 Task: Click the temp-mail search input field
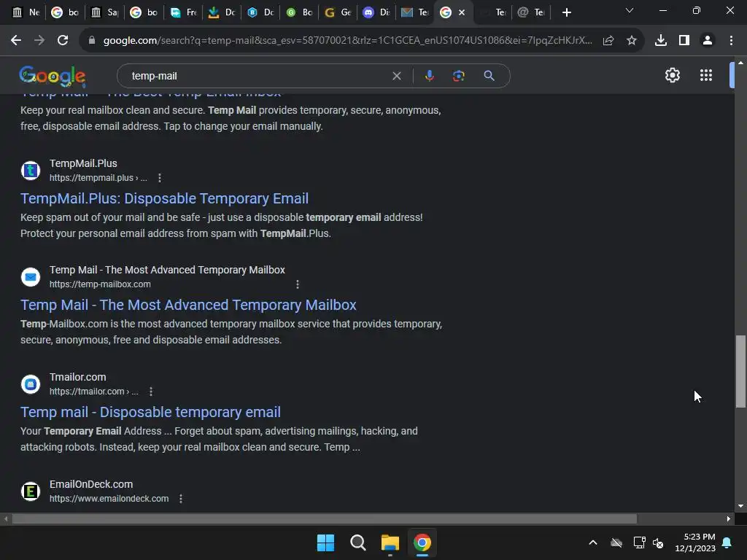click(x=258, y=76)
